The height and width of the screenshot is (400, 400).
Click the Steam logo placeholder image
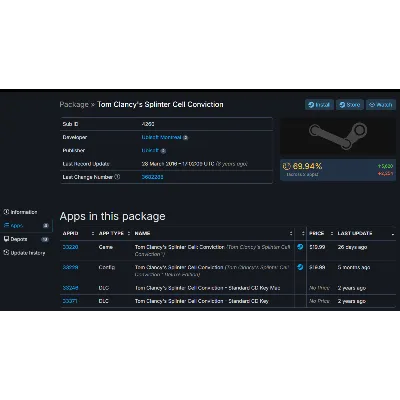[x=338, y=136]
